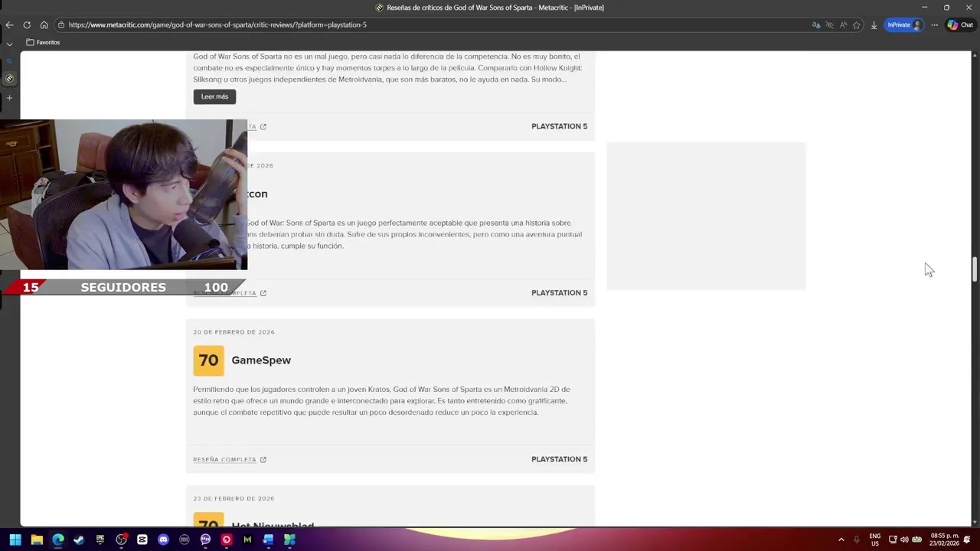This screenshot has height=551, width=980.
Task: Open Epic Games Launcher in taskbar
Action: pyautogui.click(x=100, y=540)
